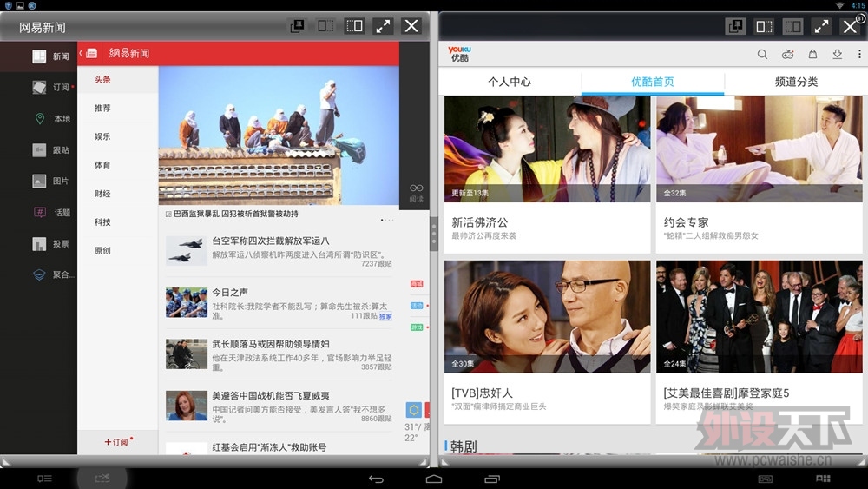Select the 原创 category
The height and width of the screenshot is (489, 868).
click(118, 251)
